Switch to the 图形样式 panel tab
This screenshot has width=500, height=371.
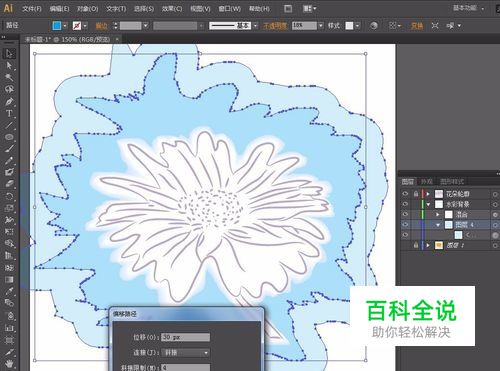click(x=452, y=181)
